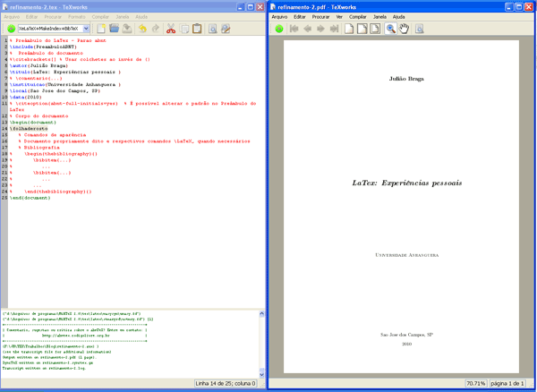Open Ajuda menu in PDF viewer
The width and height of the screenshot is (537, 392).
tap(399, 16)
